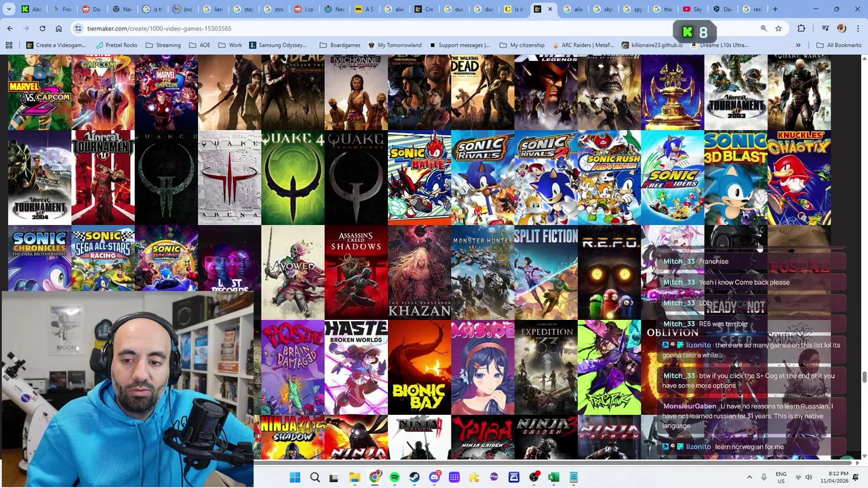
Task: Open the taskbar microphone indicator
Action: click(x=764, y=477)
